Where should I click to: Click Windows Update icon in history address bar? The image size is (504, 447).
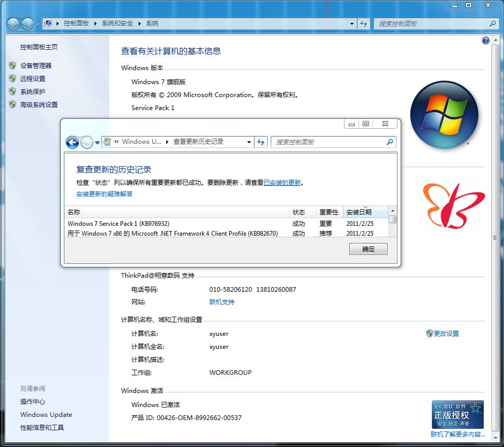108,142
